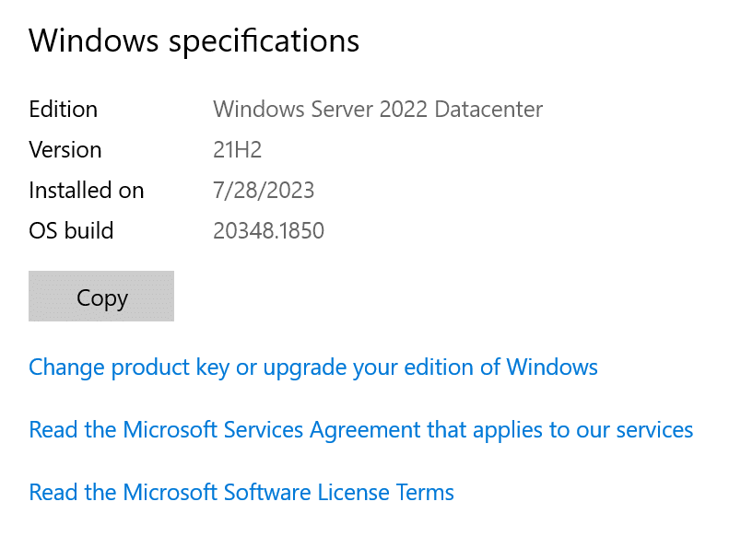Select the Edition label
741x560 pixels.
point(63,109)
